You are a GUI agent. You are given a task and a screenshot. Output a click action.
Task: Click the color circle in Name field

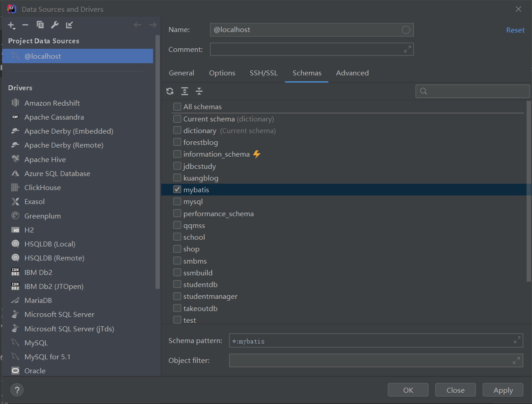pyautogui.click(x=406, y=30)
